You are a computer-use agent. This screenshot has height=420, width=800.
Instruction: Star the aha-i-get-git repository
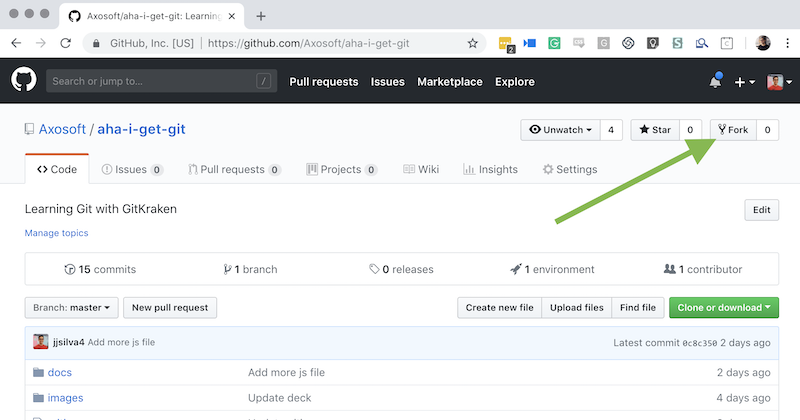(x=655, y=130)
